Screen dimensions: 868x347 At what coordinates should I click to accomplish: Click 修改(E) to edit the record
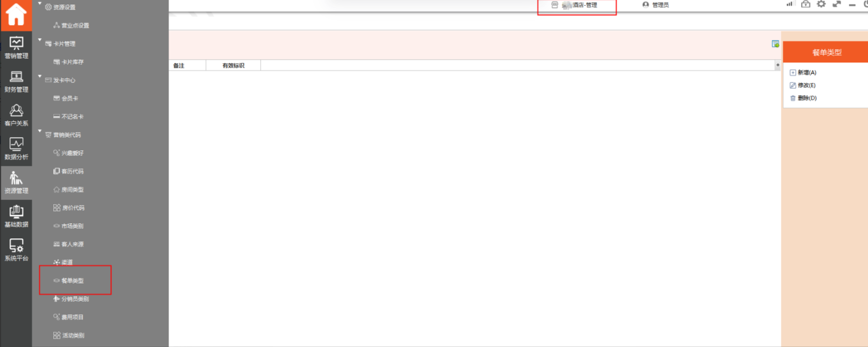coord(806,85)
